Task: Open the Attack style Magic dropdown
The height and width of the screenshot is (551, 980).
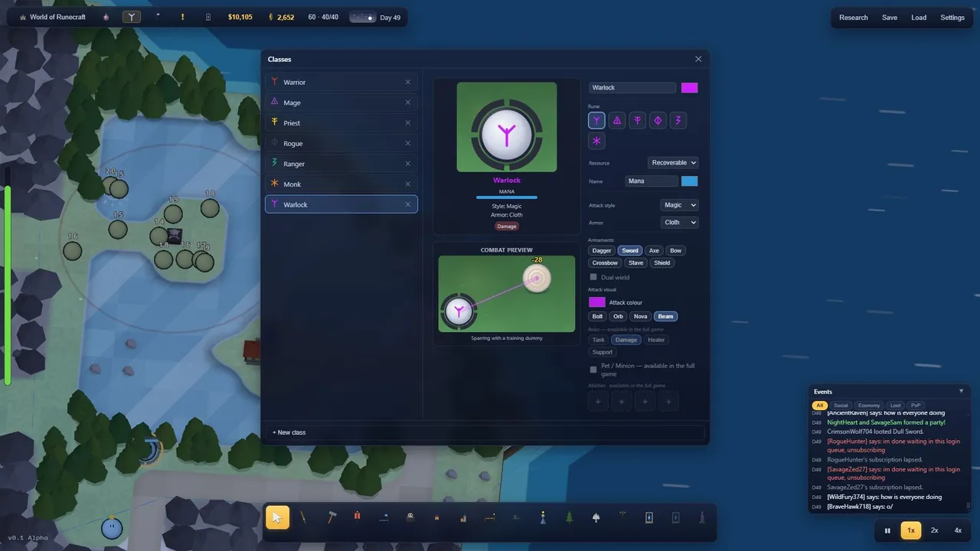Action: 679,205
